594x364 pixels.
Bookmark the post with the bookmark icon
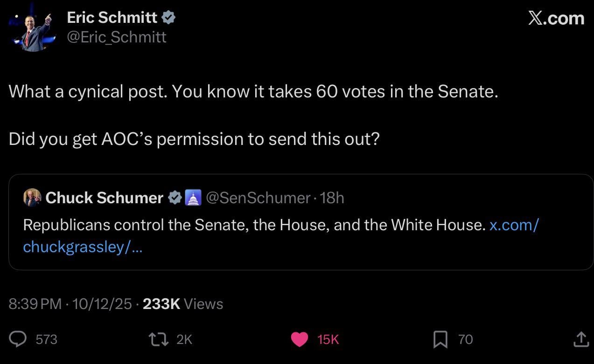click(x=440, y=339)
